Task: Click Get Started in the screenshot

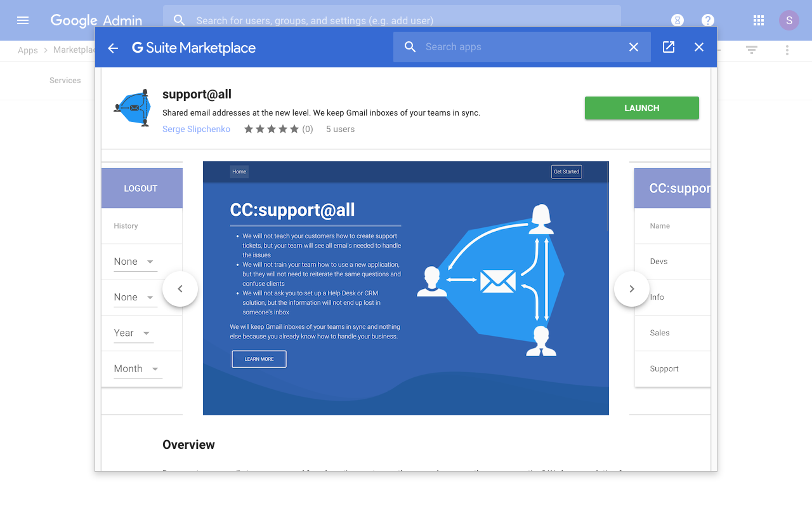Action: coord(566,171)
